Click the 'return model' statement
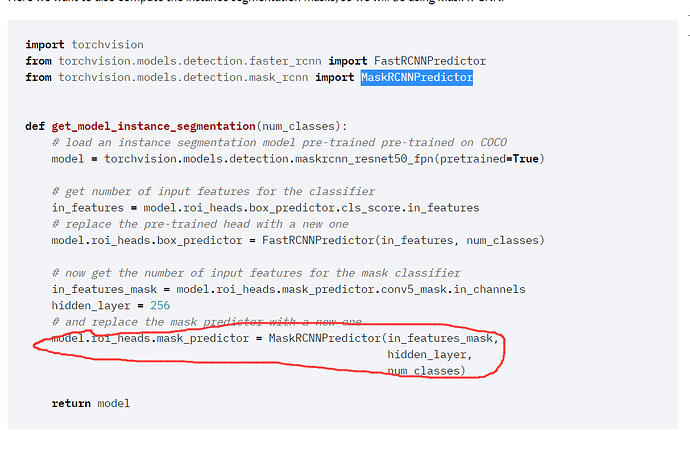Screen dimensions: 690x461 (x=91, y=403)
